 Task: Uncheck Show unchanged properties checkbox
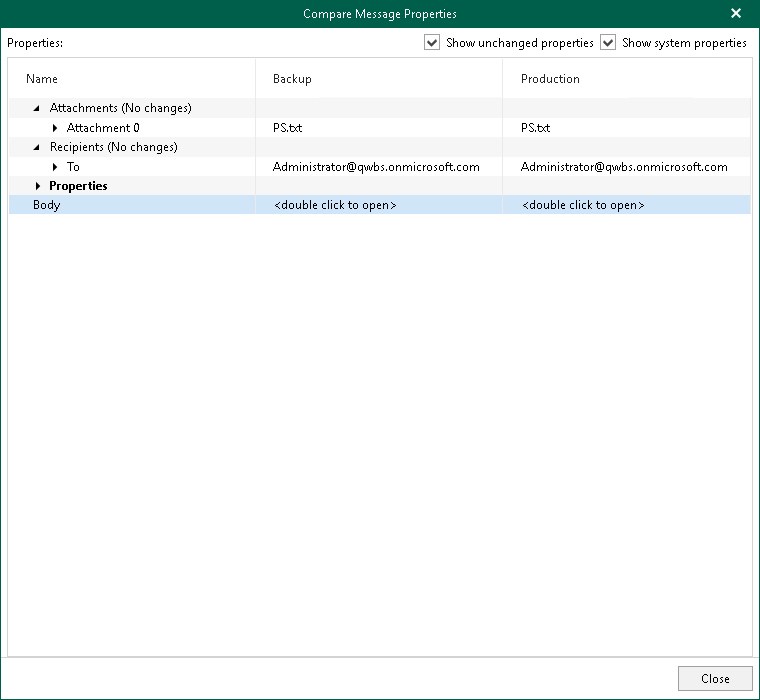[x=432, y=42]
